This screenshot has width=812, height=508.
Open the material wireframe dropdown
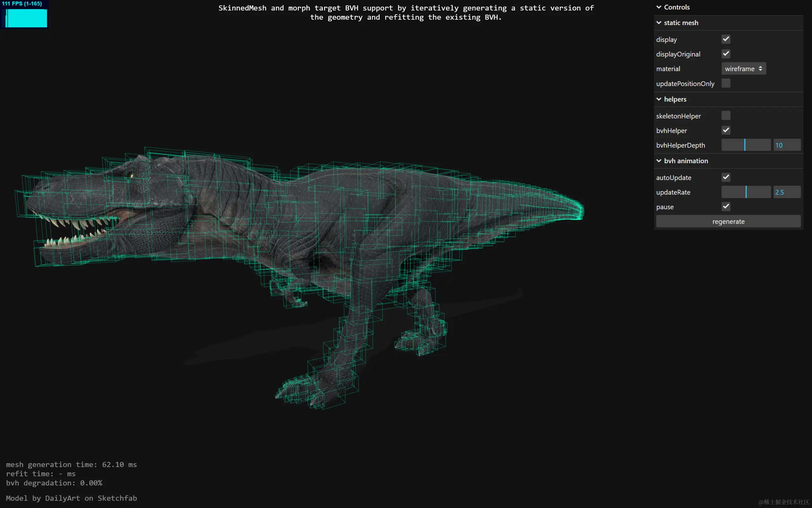click(x=743, y=69)
